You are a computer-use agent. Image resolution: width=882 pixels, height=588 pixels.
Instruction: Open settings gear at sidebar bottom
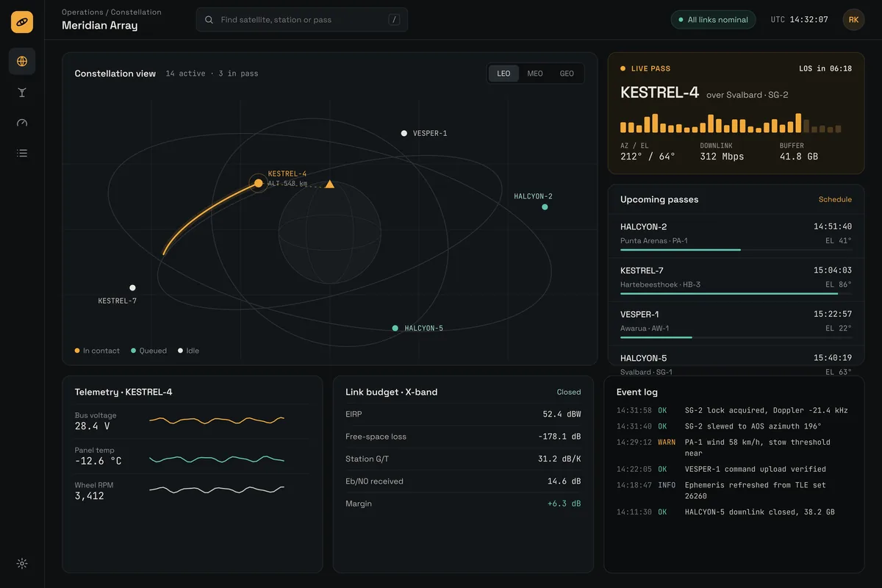(x=22, y=564)
